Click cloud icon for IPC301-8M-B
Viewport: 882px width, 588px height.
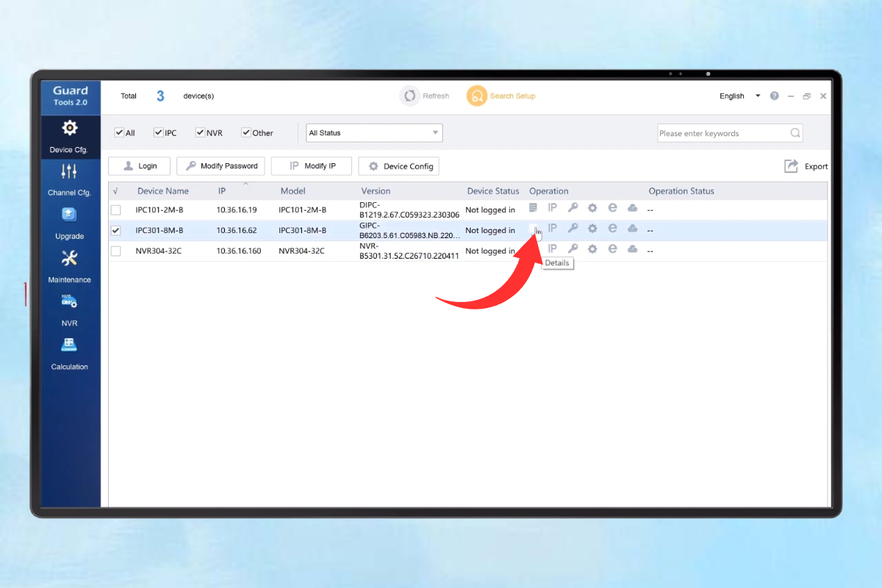(x=632, y=229)
